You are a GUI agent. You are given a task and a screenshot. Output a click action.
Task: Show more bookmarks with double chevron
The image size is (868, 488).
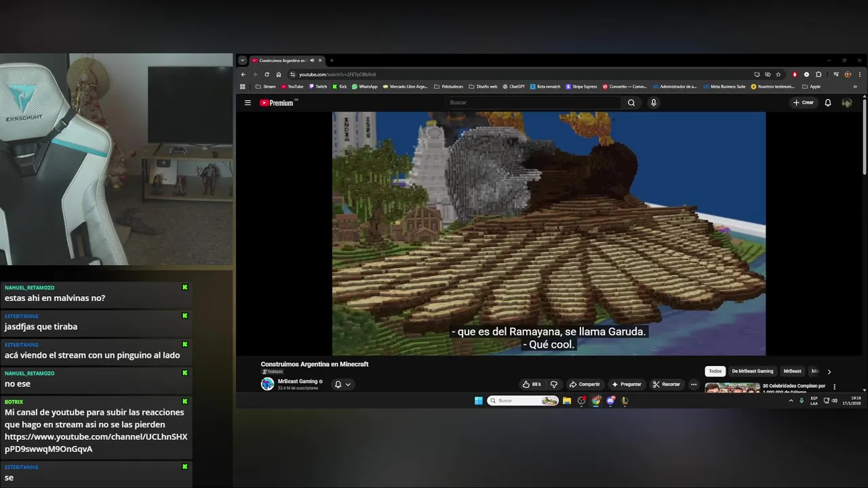(855, 87)
